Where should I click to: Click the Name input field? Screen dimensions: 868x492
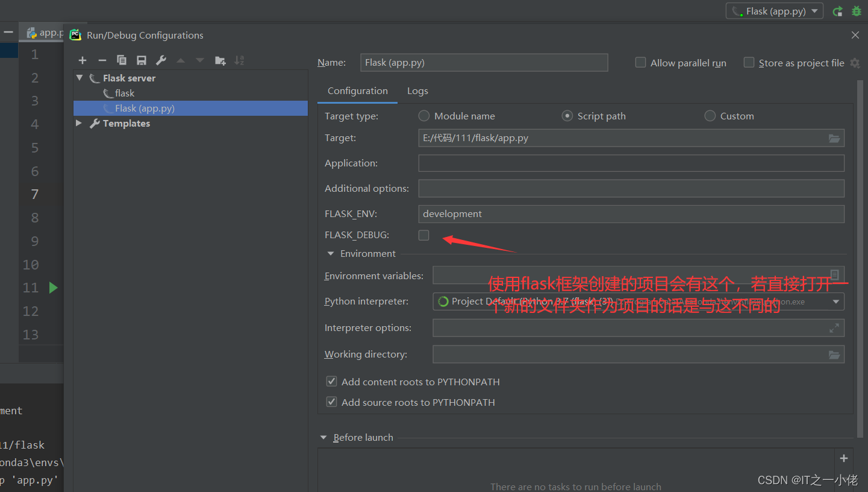(484, 63)
